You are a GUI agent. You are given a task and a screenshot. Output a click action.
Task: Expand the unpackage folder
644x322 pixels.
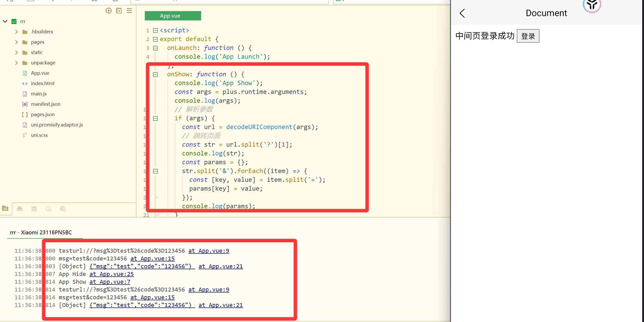point(17,63)
